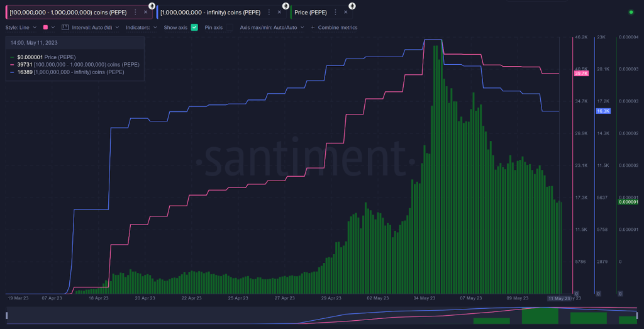Expand the Indicators dropdown
The image size is (644, 329).
tap(141, 28)
